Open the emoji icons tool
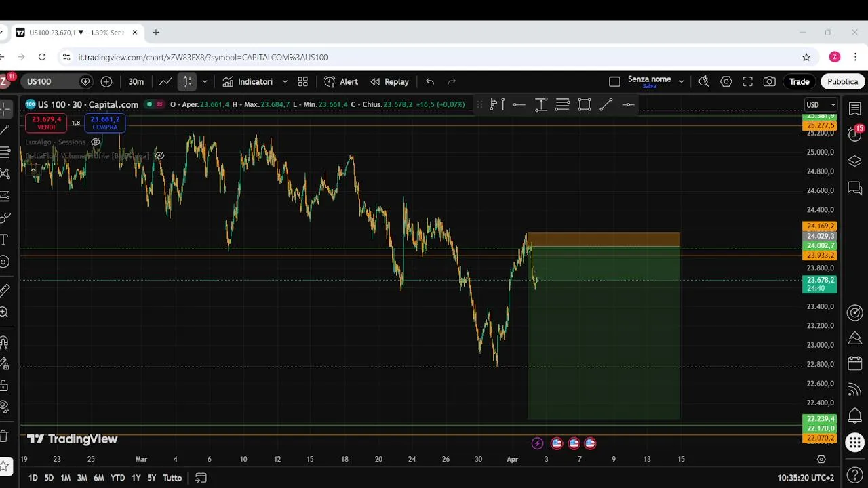Viewport: 868px width, 488px height. [x=4, y=262]
